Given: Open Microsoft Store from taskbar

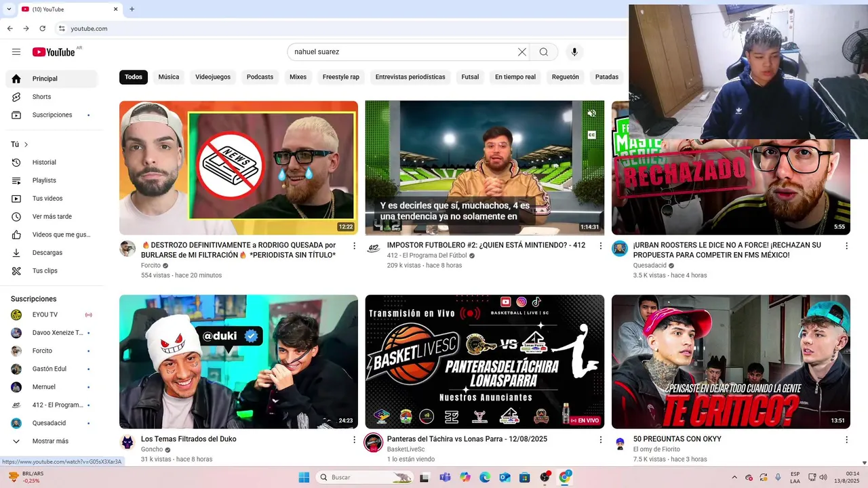Looking at the screenshot, I should pos(524,477).
